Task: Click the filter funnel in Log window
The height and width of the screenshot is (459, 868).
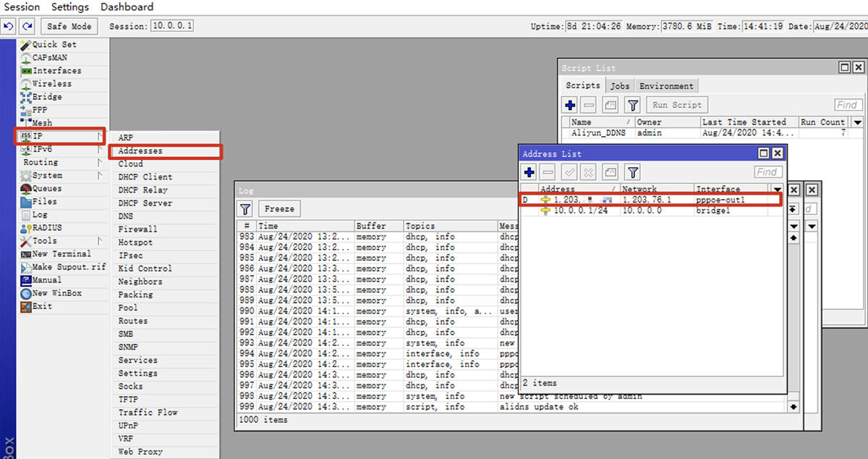Action: click(245, 209)
